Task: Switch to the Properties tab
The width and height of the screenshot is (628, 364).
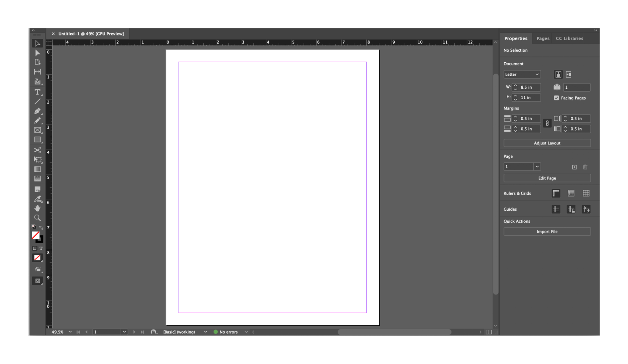Action: (516, 38)
